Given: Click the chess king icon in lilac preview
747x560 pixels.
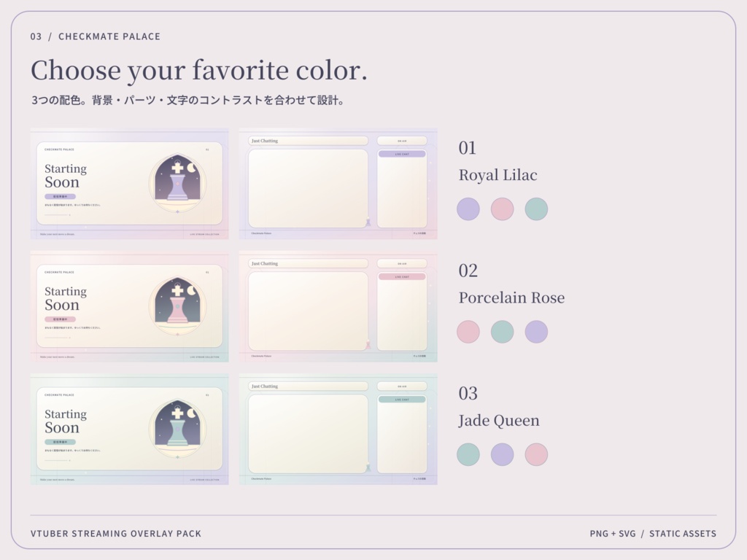Looking at the screenshot, I should (178, 182).
